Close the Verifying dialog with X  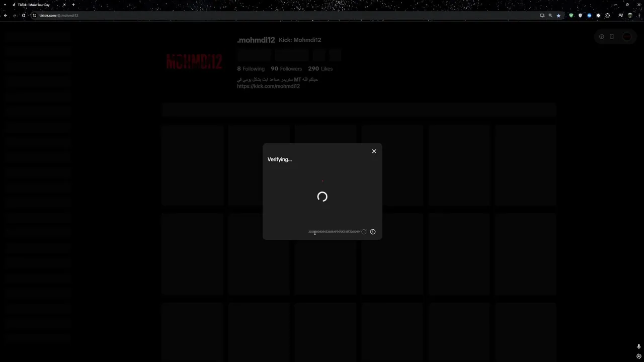(374, 151)
